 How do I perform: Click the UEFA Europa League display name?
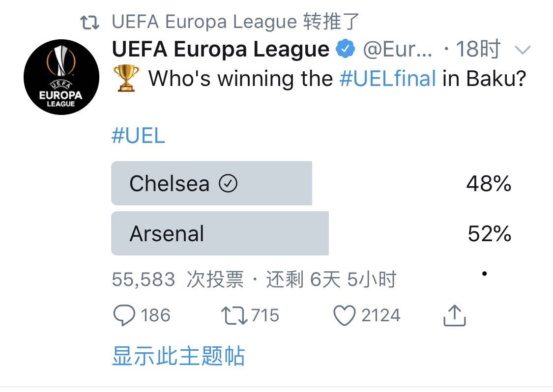[x=221, y=49]
